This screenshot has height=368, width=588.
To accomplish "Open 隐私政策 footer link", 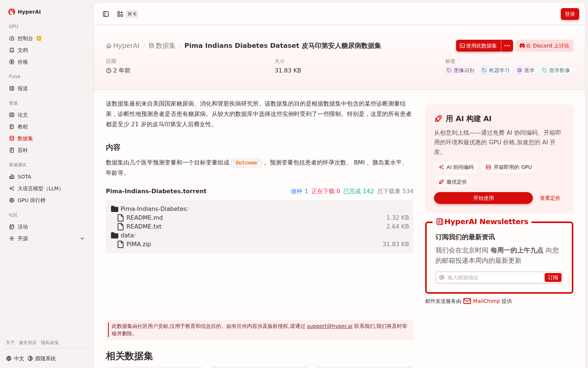I will click(x=50, y=343).
